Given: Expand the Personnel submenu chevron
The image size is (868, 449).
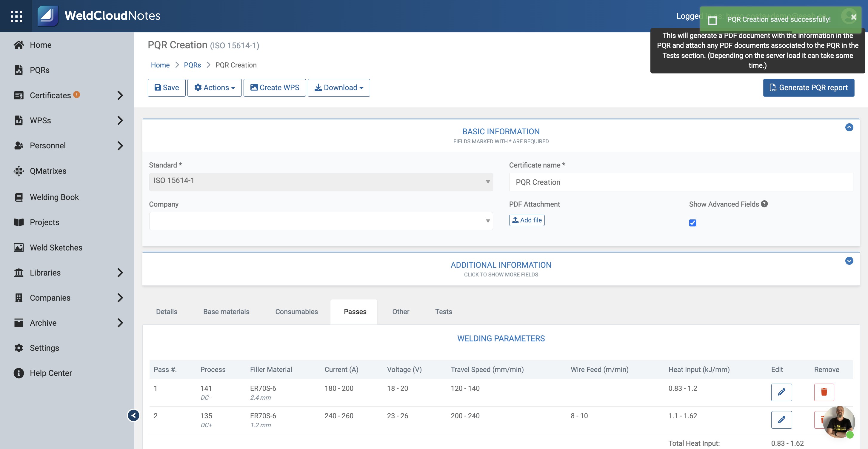Looking at the screenshot, I should (120, 146).
